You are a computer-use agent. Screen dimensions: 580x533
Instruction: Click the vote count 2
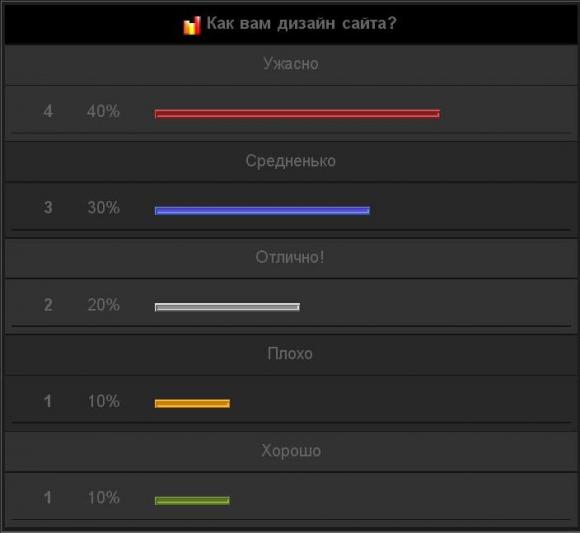48,305
